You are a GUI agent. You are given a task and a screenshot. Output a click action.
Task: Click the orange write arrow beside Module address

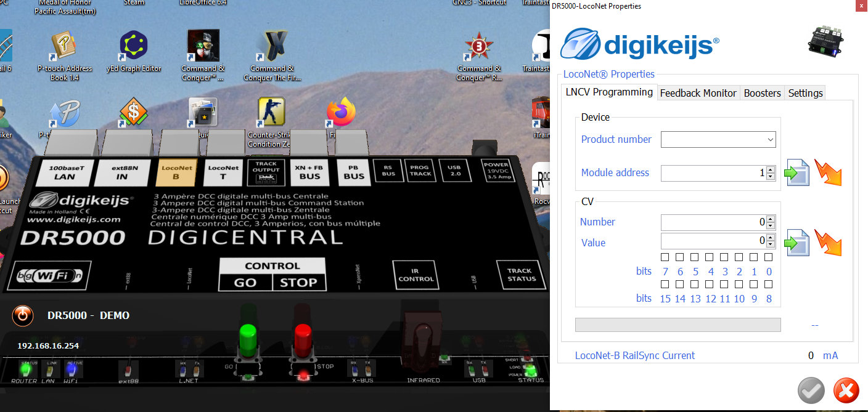(x=828, y=172)
